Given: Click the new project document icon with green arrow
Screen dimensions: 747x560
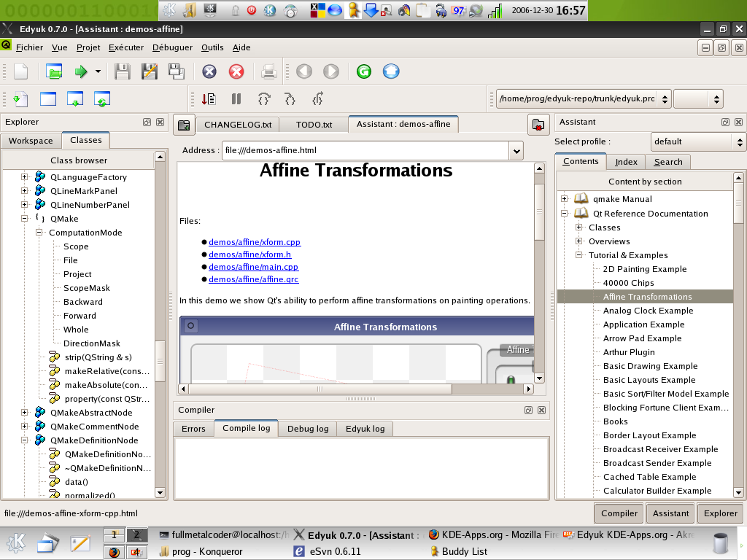Looking at the screenshot, I should (x=20, y=99).
